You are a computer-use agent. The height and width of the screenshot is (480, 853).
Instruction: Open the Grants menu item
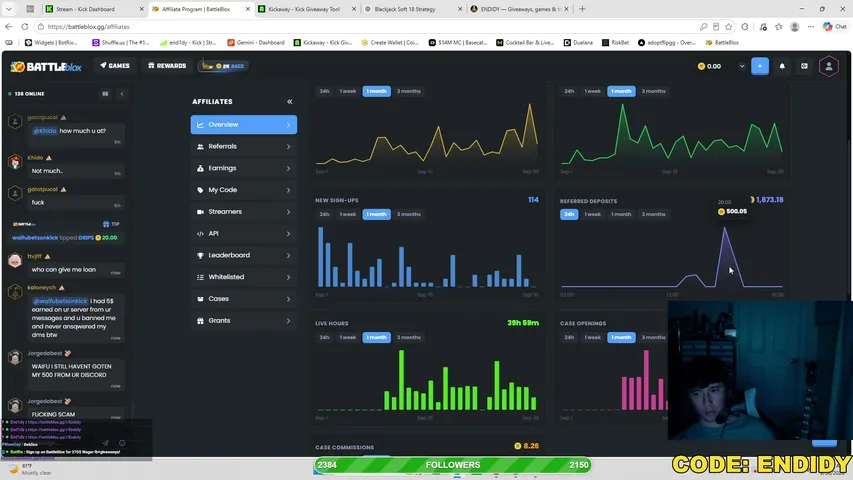pyautogui.click(x=244, y=321)
